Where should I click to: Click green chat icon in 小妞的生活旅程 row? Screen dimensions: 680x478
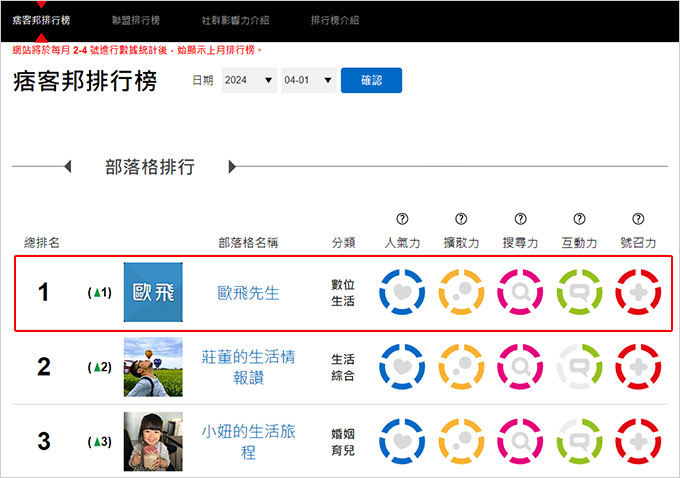click(579, 442)
